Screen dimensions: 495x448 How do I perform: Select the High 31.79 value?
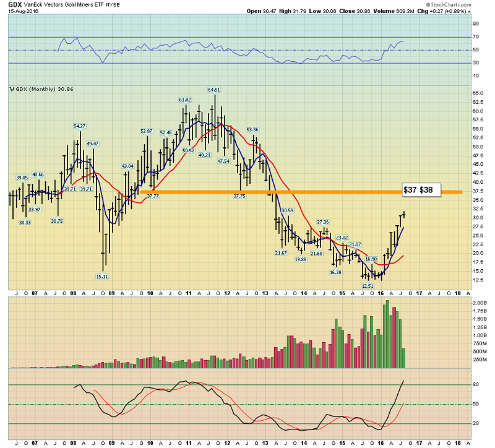(293, 11)
